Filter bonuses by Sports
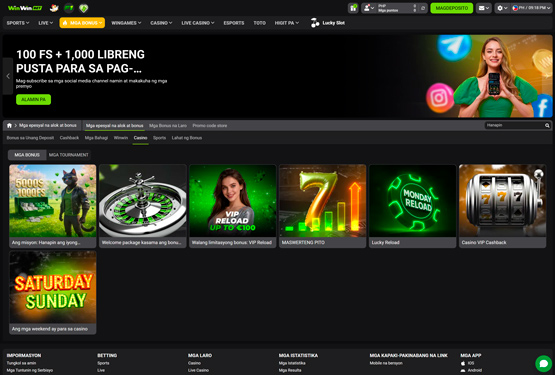 (x=159, y=138)
